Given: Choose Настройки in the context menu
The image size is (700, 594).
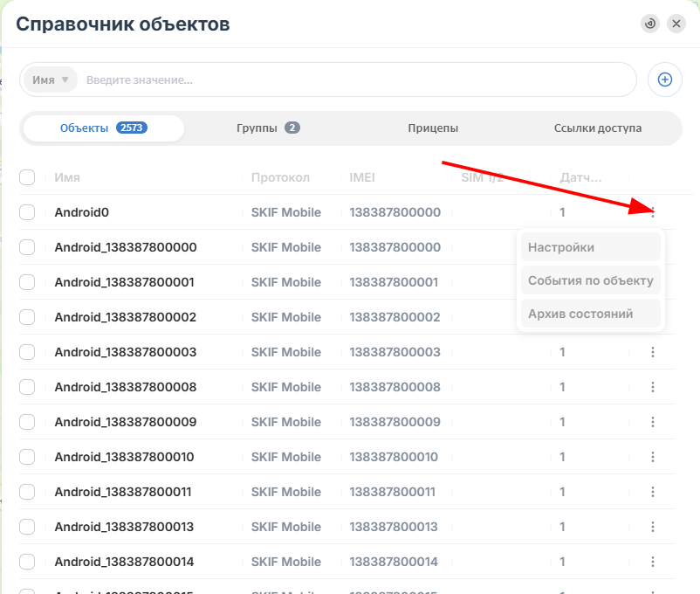Looking at the screenshot, I should [x=591, y=247].
